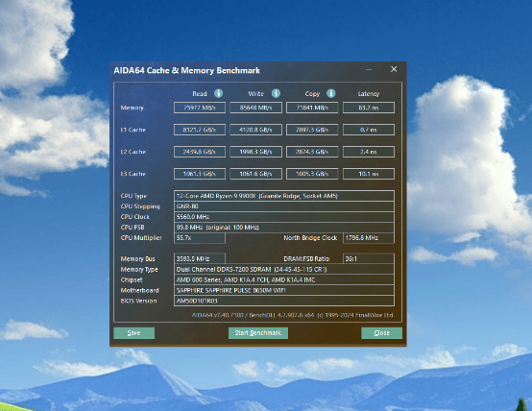Screen dimensions: 532x411
Task: Click the Close button at bottom
Action: coord(381,333)
